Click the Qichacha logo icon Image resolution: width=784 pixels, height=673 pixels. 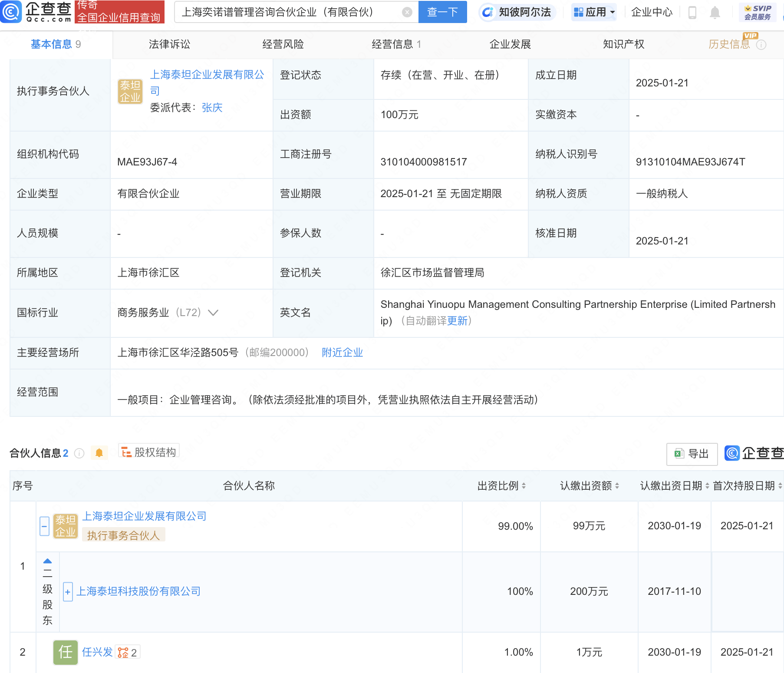point(11,12)
